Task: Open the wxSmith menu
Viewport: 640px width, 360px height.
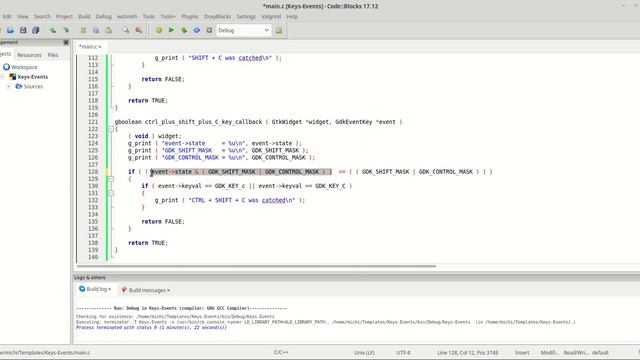Action: coord(127,16)
